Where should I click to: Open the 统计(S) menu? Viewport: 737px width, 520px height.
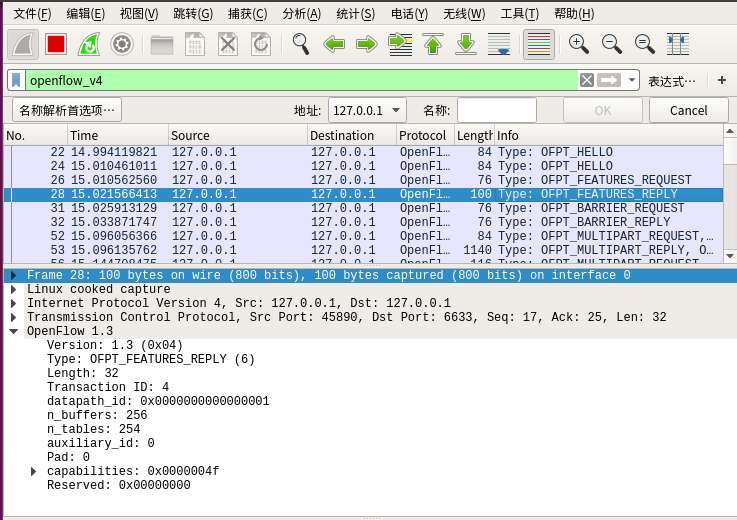click(x=356, y=14)
